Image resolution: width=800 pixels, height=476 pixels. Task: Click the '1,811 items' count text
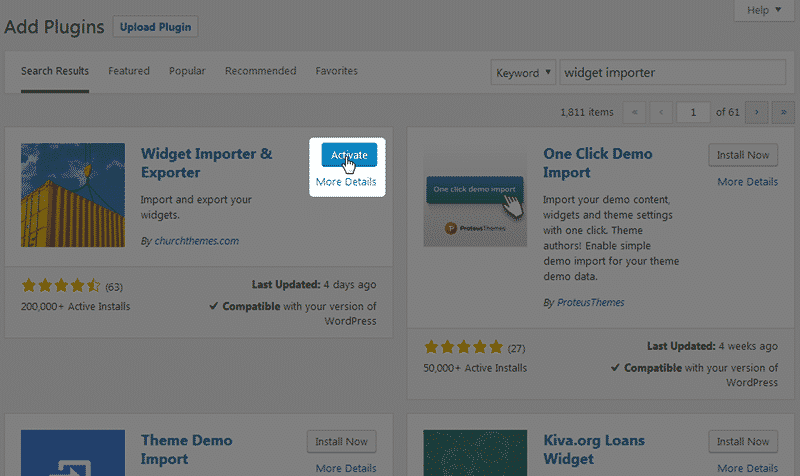pyautogui.click(x=587, y=112)
